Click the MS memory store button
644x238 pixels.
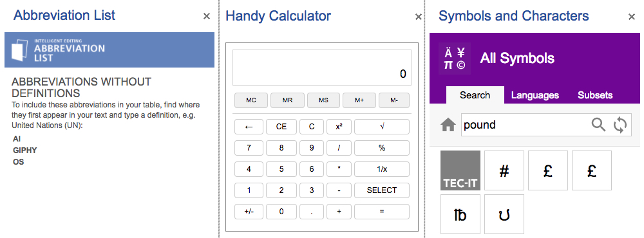click(324, 100)
